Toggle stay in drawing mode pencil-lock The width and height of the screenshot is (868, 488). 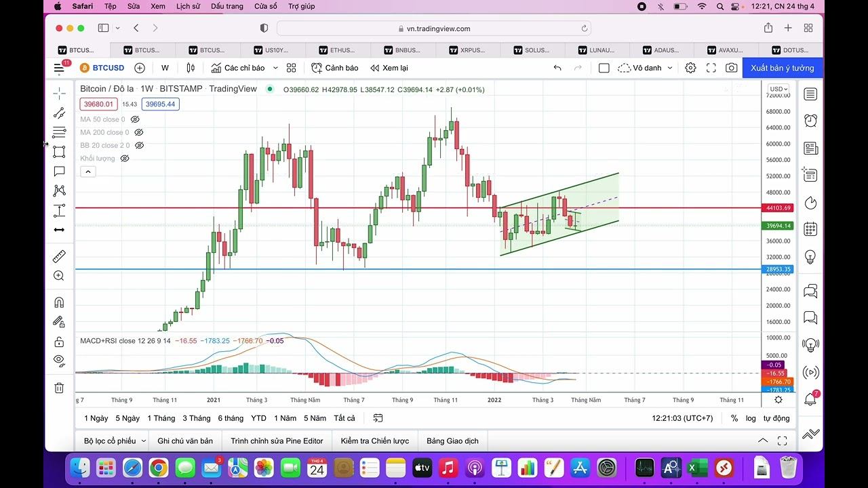59,322
